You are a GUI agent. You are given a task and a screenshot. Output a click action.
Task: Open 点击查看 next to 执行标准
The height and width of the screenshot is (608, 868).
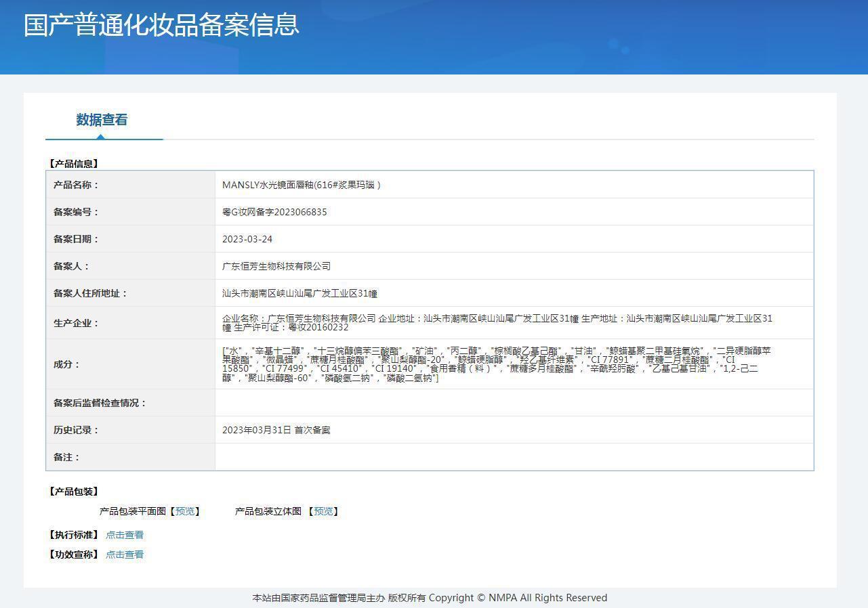[125, 535]
